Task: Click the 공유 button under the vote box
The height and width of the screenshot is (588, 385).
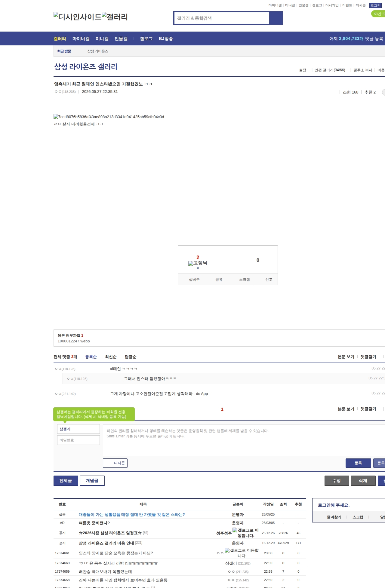Action: click(215, 280)
